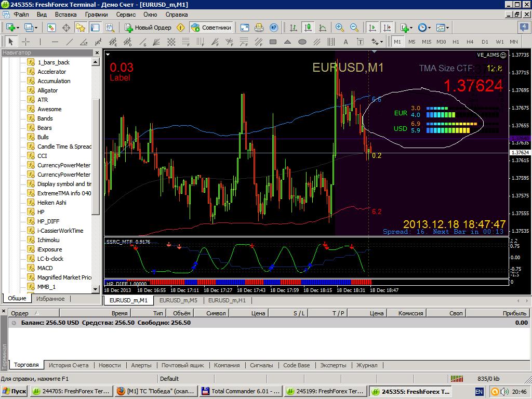The width and height of the screenshot is (532, 399).
Task: Open the Сервис menu
Action: click(x=126, y=15)
